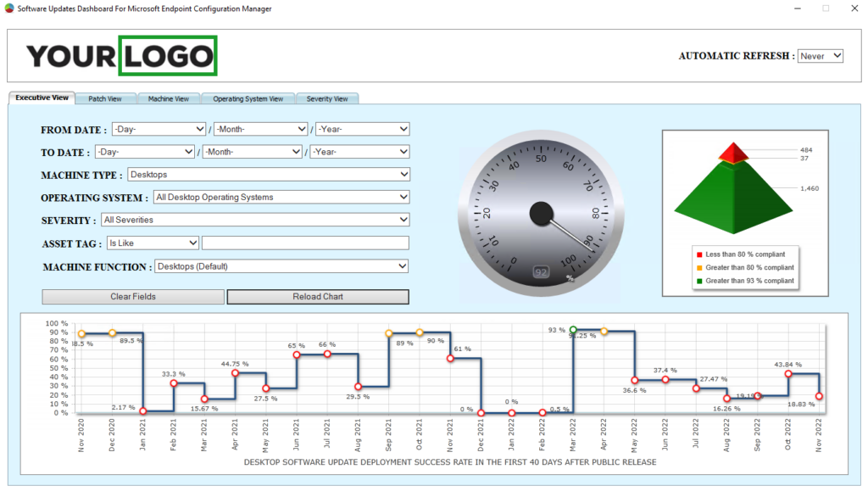This screenshot has height=497, width=868.
Task: Click the Clear Fields button
Action: [x=132, y=297]
